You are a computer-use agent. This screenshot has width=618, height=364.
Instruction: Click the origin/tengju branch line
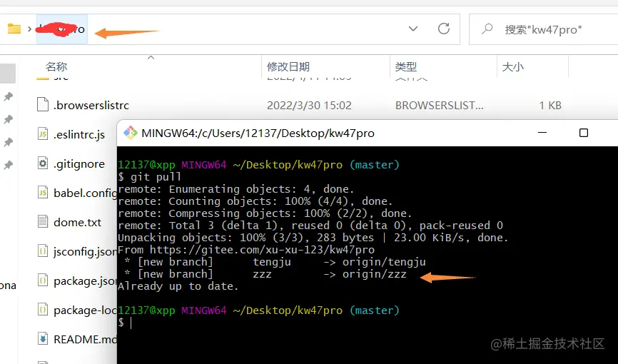click(275, 262)
